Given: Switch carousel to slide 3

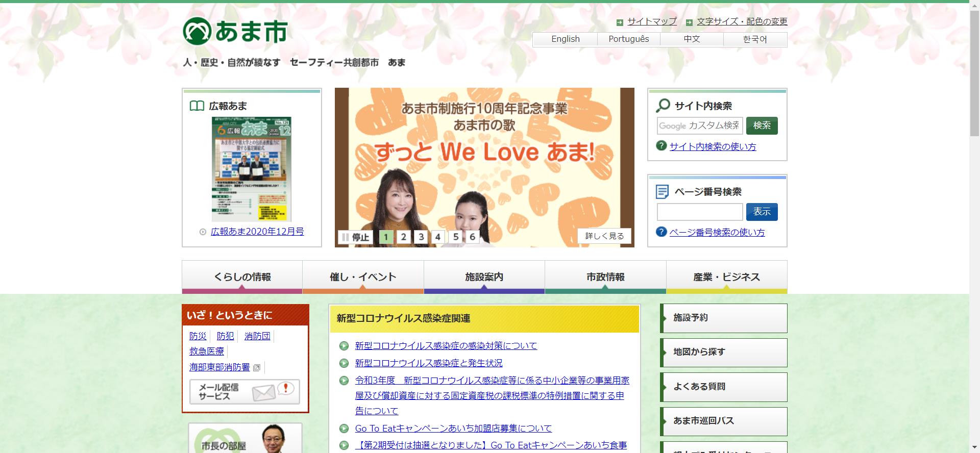Looking at the screenshot, I should tap(421, 237).
